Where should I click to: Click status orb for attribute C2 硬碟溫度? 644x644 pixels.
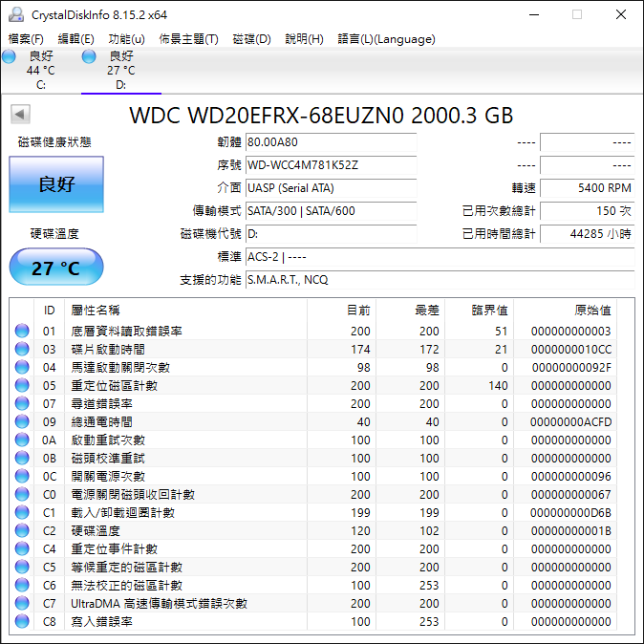[22, 531]
